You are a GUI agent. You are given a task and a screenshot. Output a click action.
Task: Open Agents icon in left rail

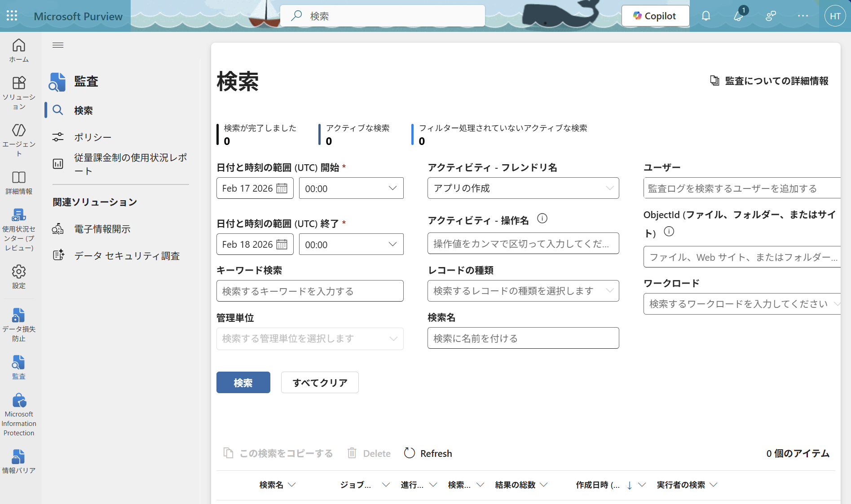(18, 140)
